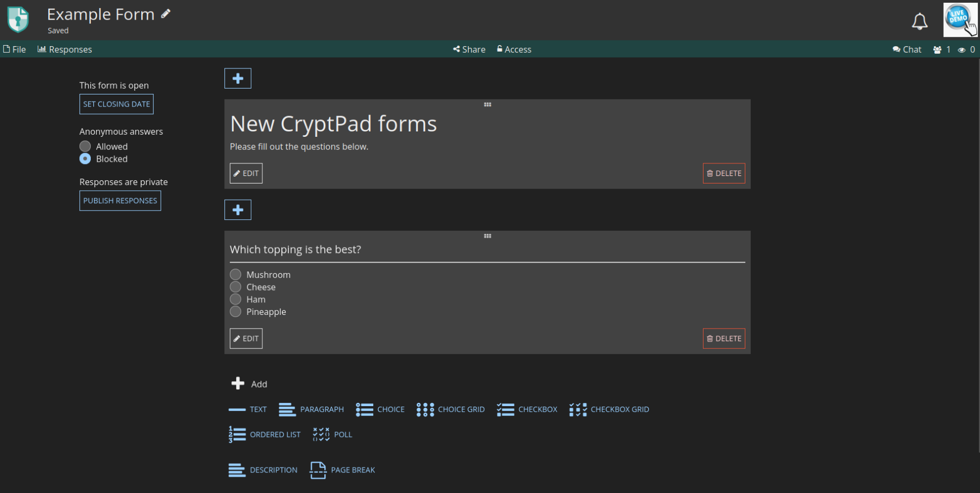Toggle the Chat panel
This screenshot has width=980, height=493.
pyautogui.click(x=907, y=49)
